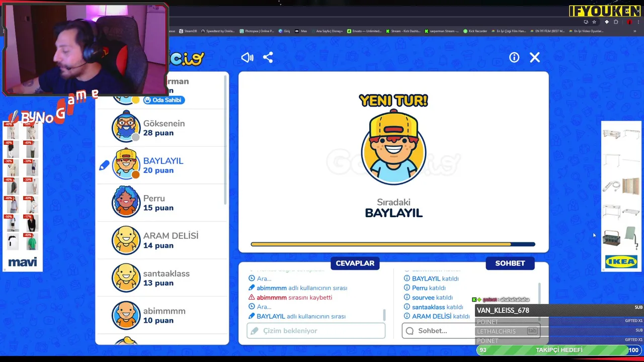This screenshot has width=644, height=362.
Task: Open the browser extensions puzzle icon
Action: 616,22
